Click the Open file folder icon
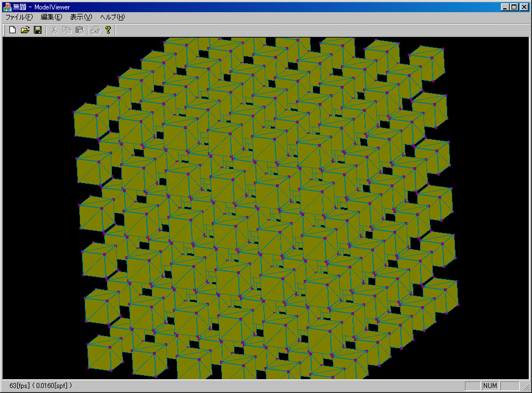 click(25, 30)
